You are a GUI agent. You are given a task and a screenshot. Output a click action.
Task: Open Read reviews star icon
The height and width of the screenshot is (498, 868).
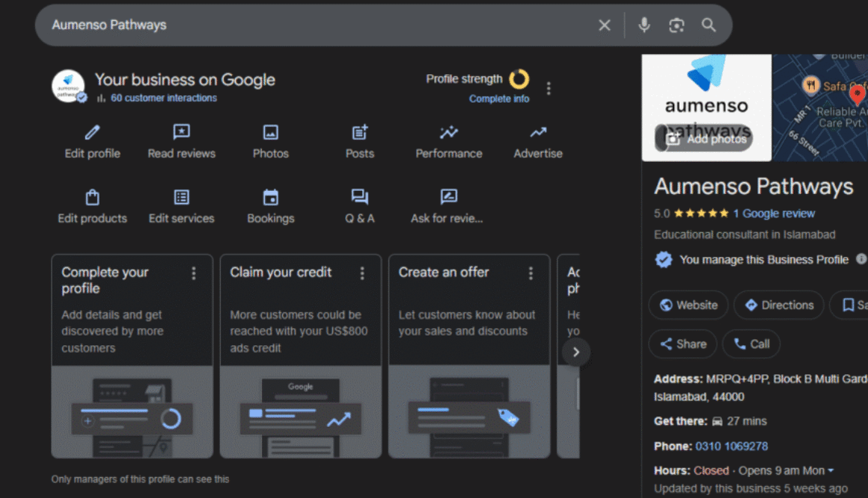pos(181,133)
